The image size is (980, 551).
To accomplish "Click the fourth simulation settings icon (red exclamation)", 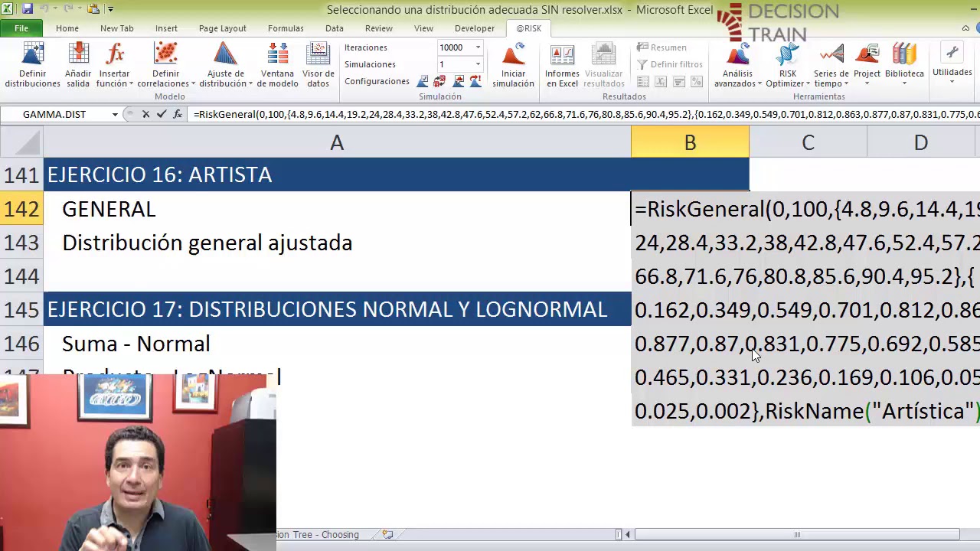I will (475, 81).
